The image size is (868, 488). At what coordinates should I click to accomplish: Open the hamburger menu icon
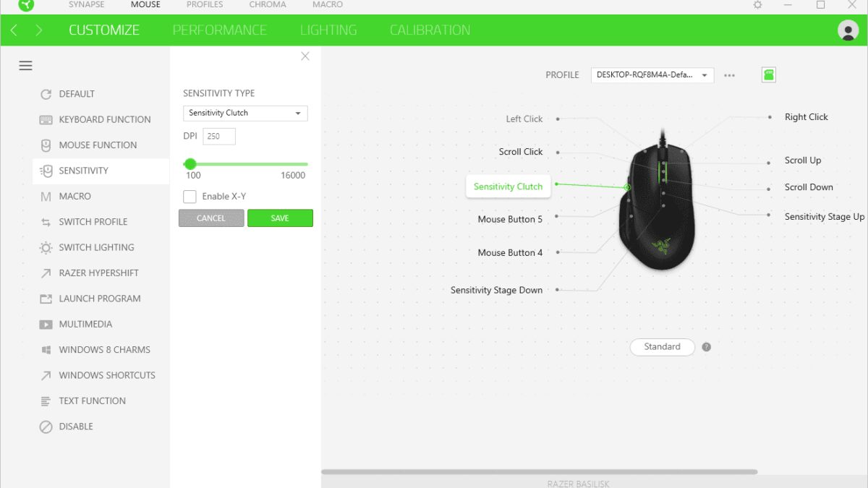(x=25, y=66)
